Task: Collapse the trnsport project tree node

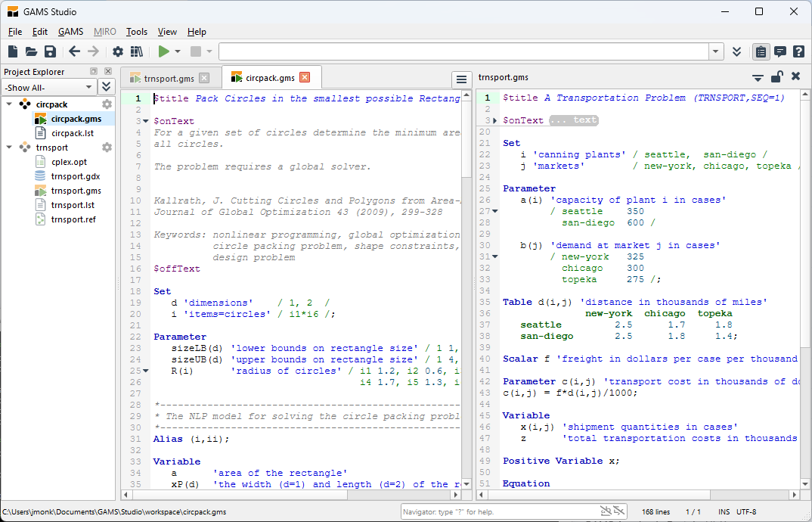Action: 9,148
